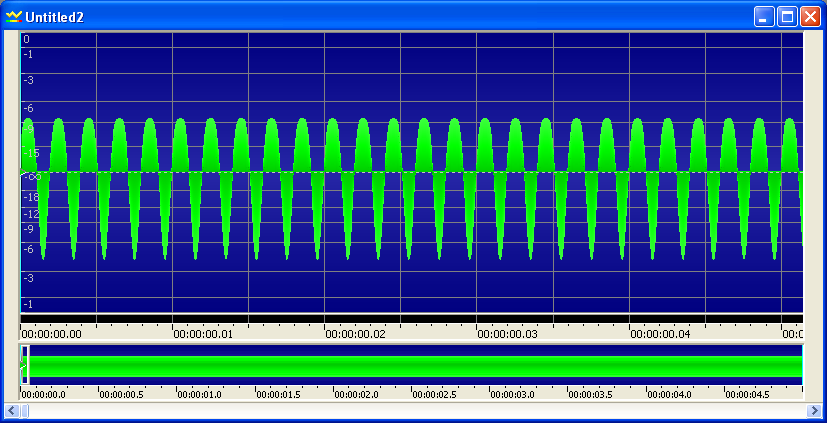
Task: Click overview ruler label 00:00:03.5
Action: pyautogui.click(x=591, y=395)
